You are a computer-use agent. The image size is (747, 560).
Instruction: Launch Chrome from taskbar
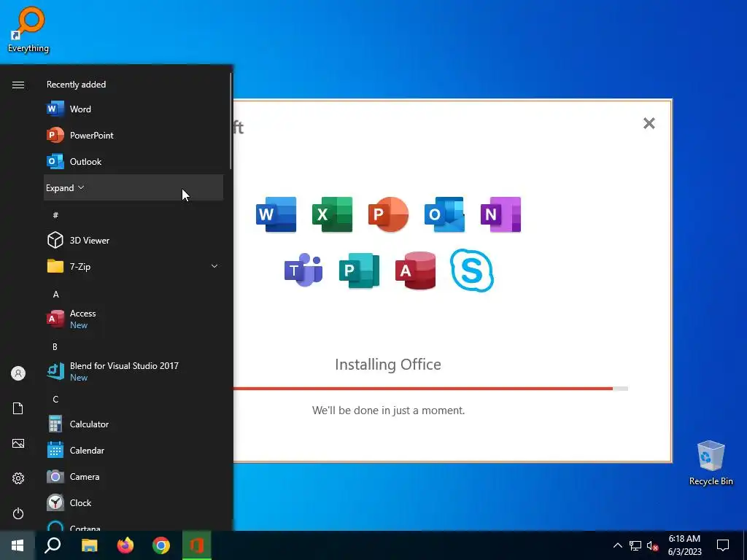(x=161, y=545)
